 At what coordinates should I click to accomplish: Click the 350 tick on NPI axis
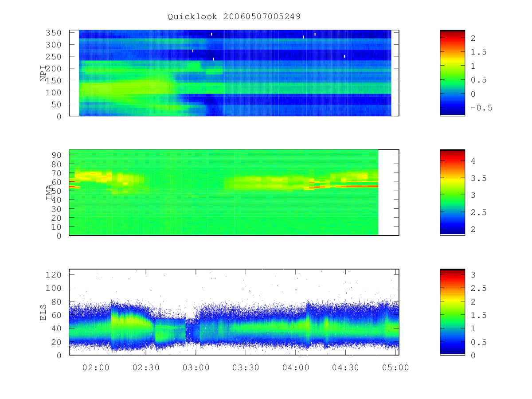coord(58,33)
